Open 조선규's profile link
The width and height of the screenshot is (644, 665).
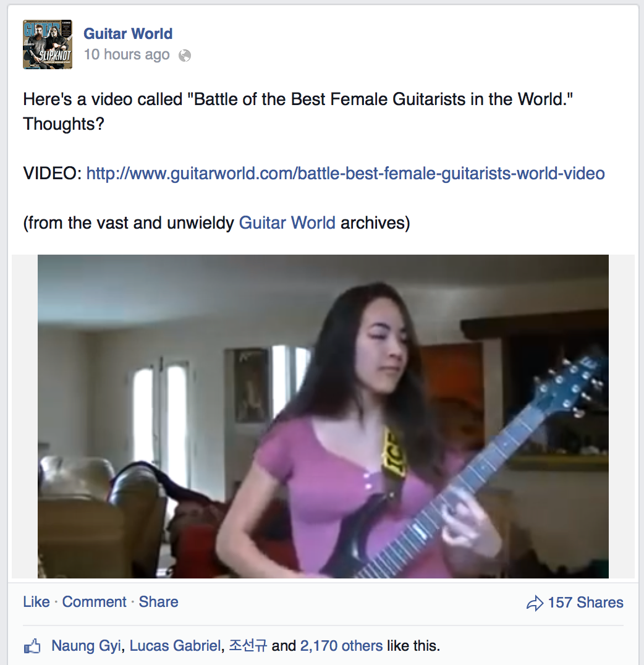248,646
